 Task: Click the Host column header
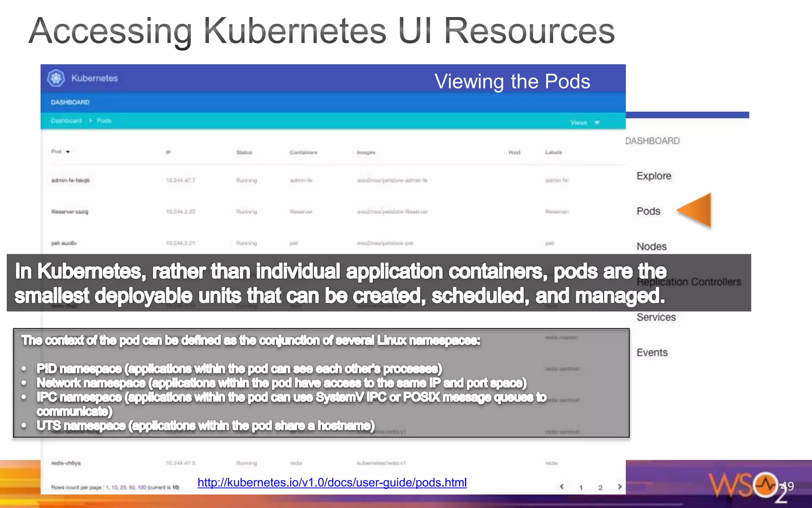pos(514,152)
